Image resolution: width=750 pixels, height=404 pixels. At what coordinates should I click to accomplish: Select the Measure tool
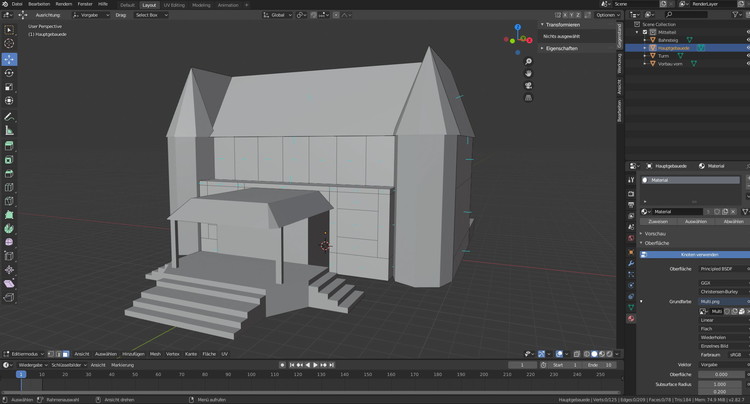(9, 130)
